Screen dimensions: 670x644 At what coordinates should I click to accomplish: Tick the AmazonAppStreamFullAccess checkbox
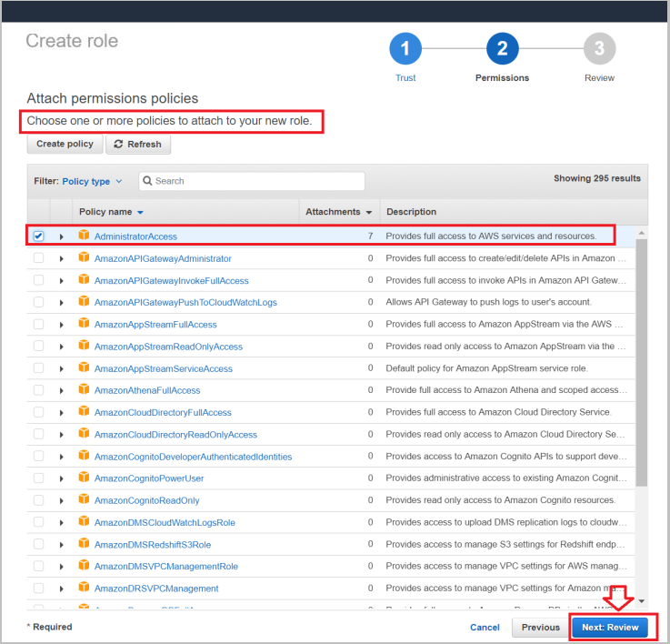[38, 324]
